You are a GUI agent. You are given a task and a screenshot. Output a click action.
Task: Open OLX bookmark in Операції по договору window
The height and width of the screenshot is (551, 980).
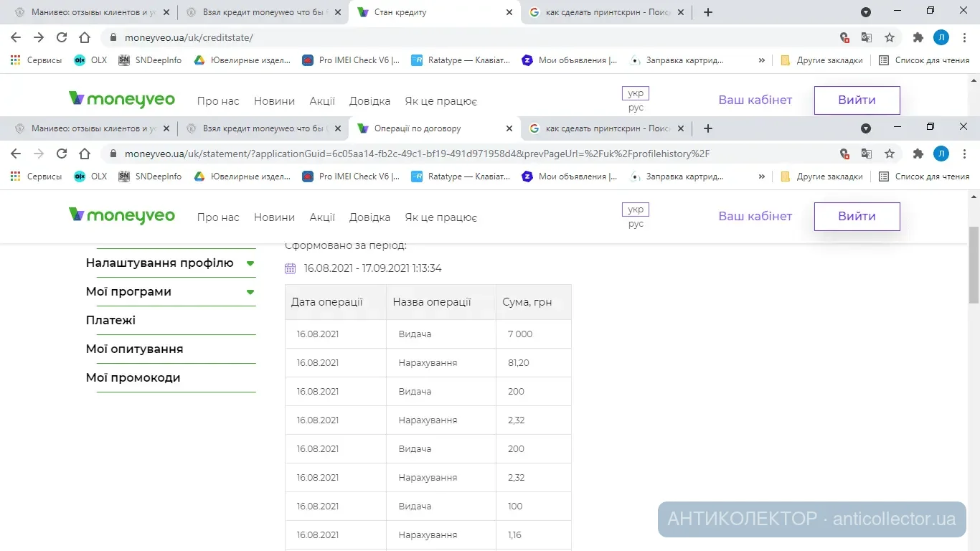90,176
